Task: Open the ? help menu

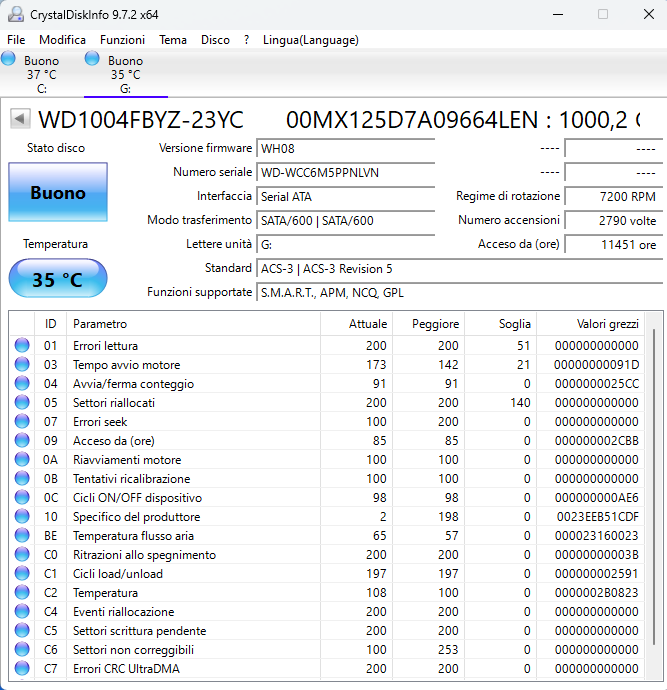Action: pos(246,40)
